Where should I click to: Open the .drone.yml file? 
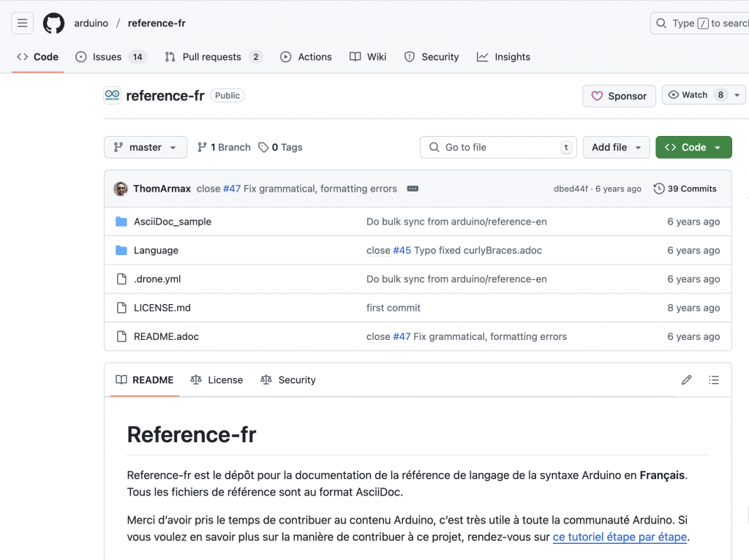coord(157,279)
